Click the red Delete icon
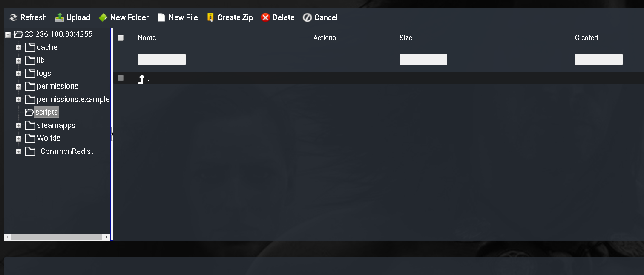644x275 pixels. click(x=265, y=17)
